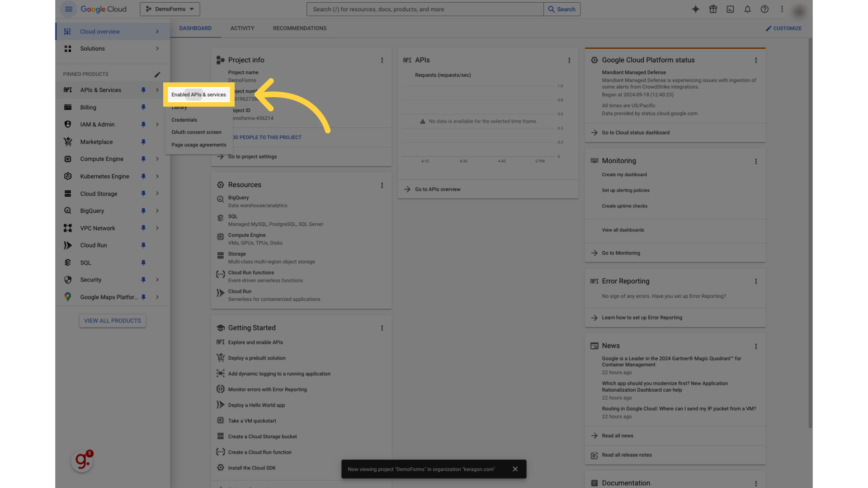The image size is (868, 488).
Task: Click the Customize button
Action: tap(783, 28)
